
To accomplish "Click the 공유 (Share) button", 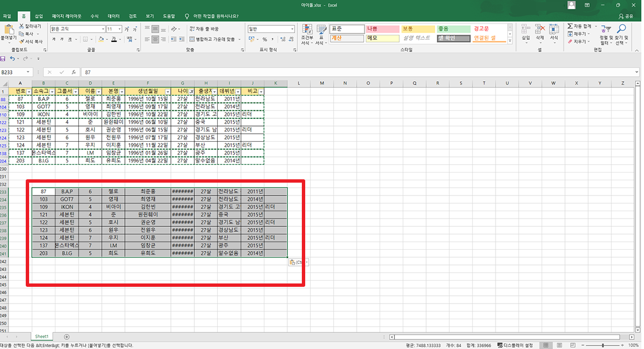I will [626, 16].
